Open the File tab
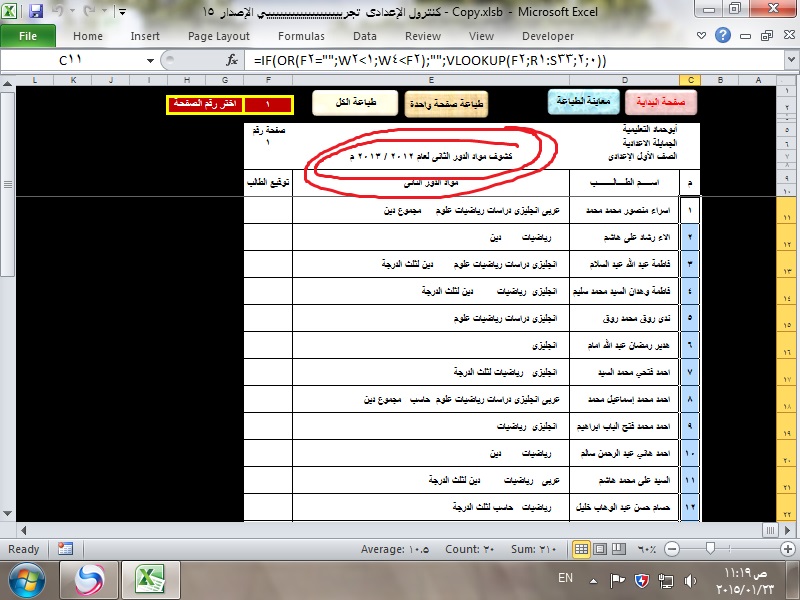Viewport: 800px width, 600px height. pyautogui.click(x=28, y=36)
